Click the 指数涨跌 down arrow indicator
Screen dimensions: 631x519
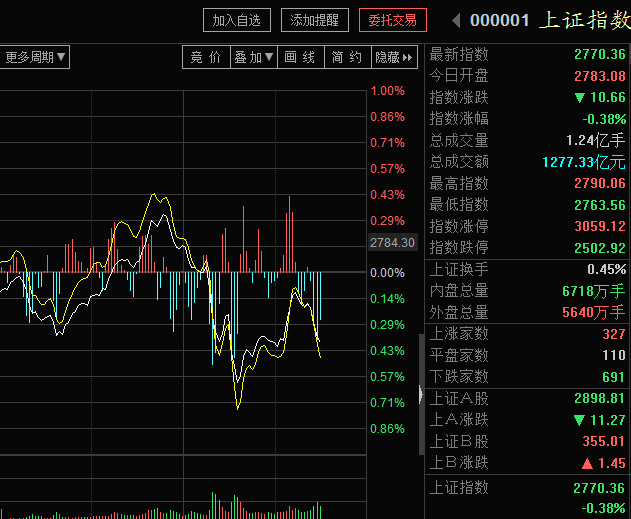(580, 97)
